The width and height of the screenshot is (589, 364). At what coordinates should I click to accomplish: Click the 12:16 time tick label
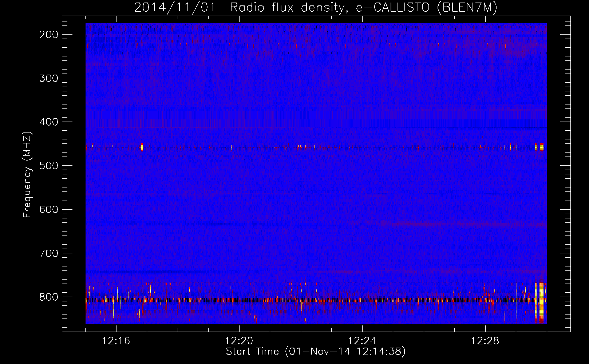[x=116, y=341]
